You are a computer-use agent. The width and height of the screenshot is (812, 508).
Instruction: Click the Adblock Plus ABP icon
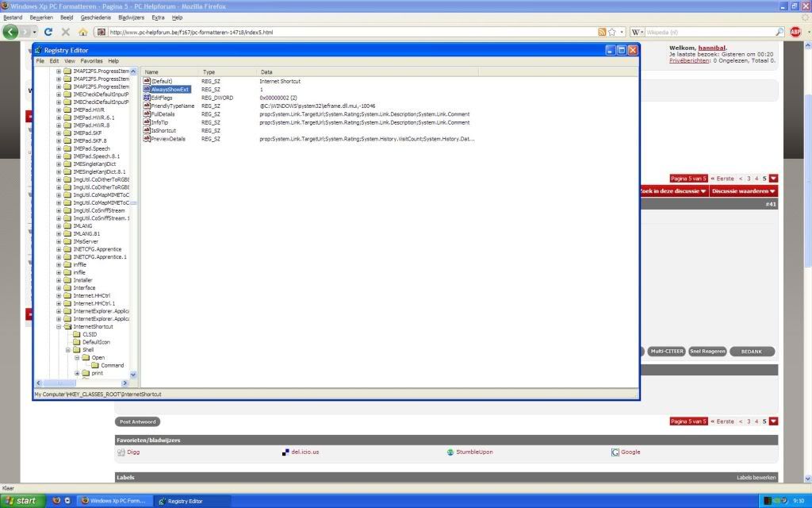795,32
